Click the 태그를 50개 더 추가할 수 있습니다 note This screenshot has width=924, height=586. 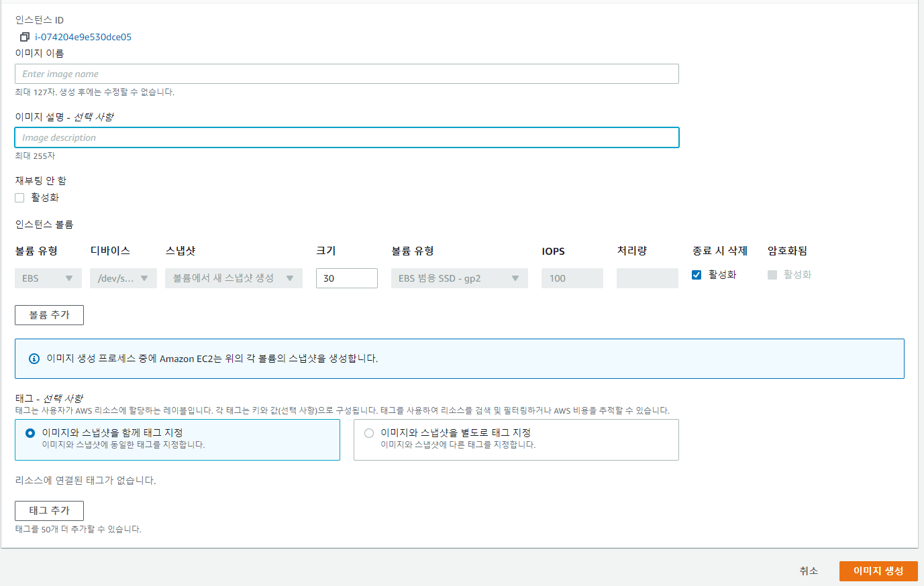pos(79,529)
